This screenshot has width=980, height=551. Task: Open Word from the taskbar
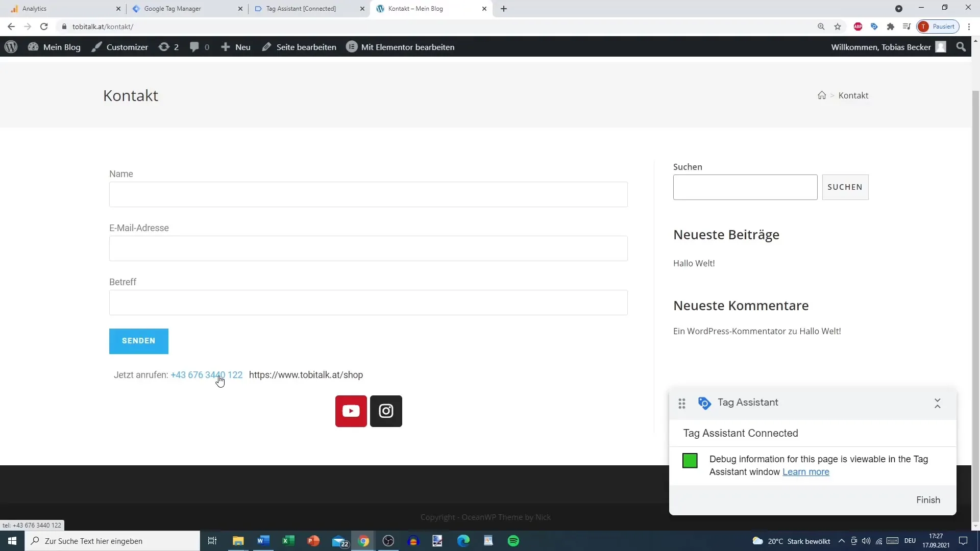(263, 541)
